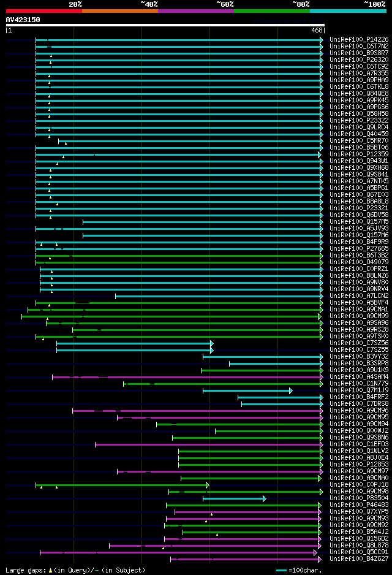Open the UniRef100_Q8L878 hit
This screenshot has height=575, width=392.
[x=359, y=546]
